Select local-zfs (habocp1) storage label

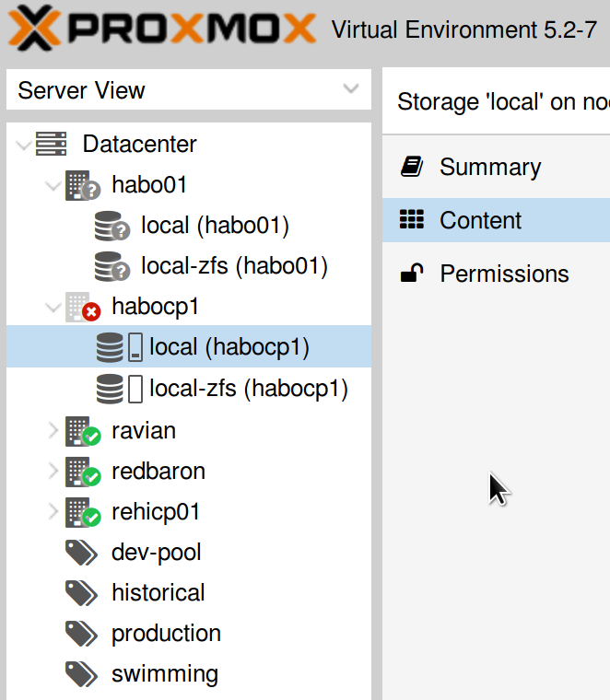point(248,388)
